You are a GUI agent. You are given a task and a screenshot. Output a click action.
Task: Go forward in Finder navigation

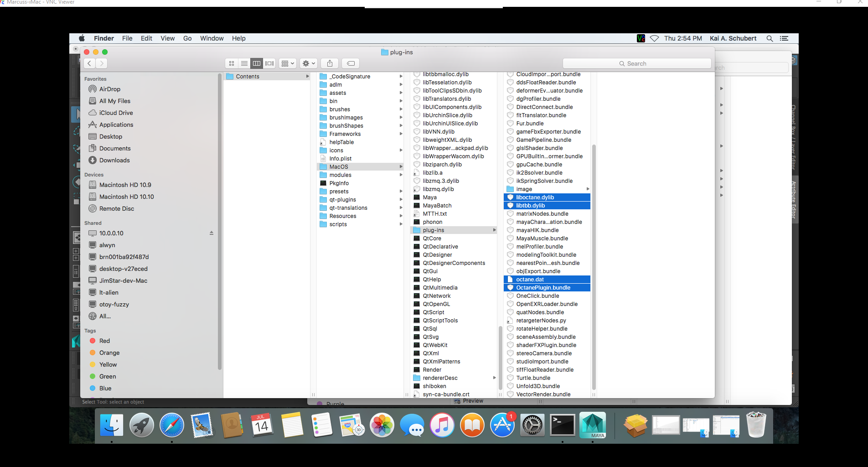[102, 63]
